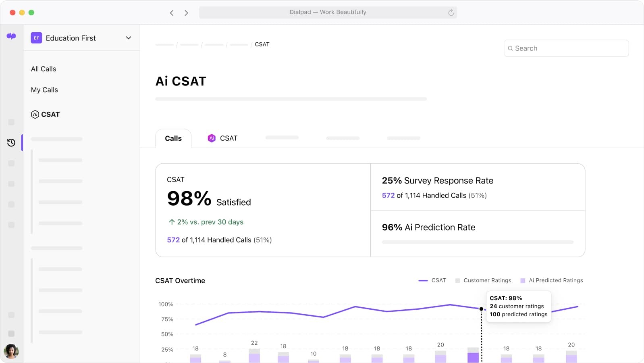The height and width of the screenshot is (363, 644).
Task: Click the Dialpad logo icon
Action: click(11, 36)
